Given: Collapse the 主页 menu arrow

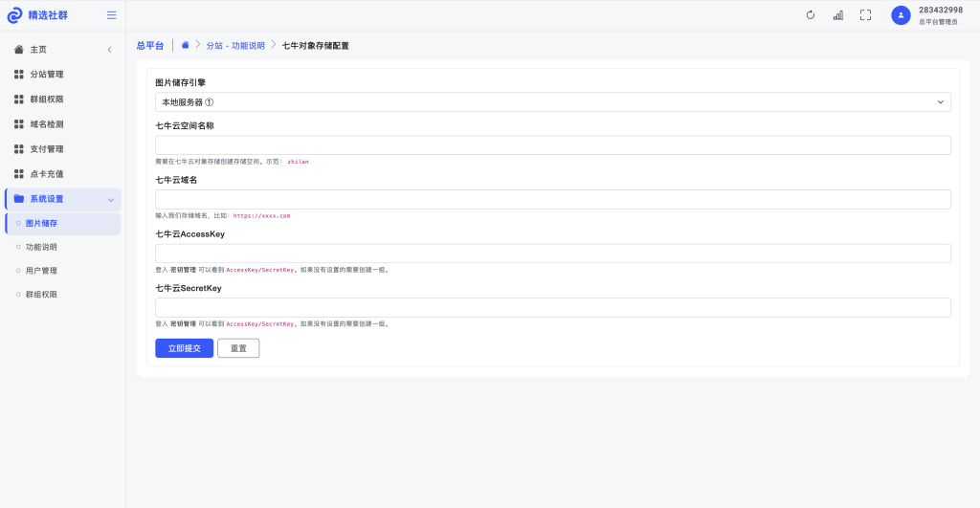Looking at the screenshot, I should pos(109,50).
